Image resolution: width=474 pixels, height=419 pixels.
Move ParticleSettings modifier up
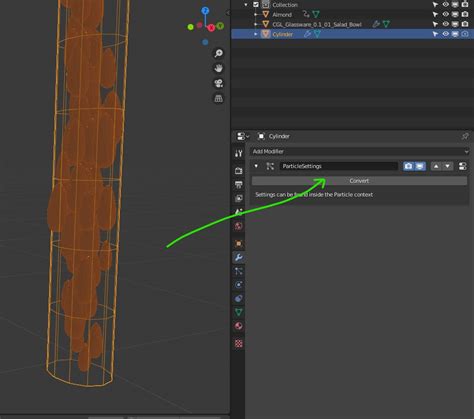(x=436, y=166)
